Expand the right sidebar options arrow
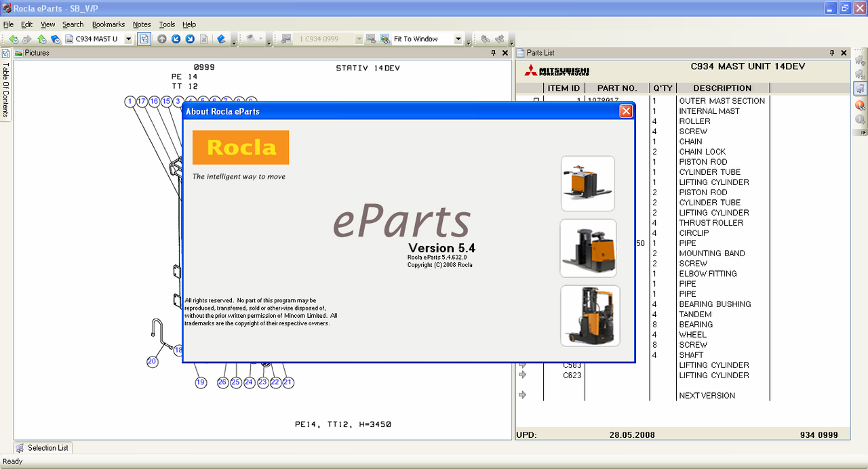This screenshot has height=469, width=868. pyautogui.click(x=860, y=131)
